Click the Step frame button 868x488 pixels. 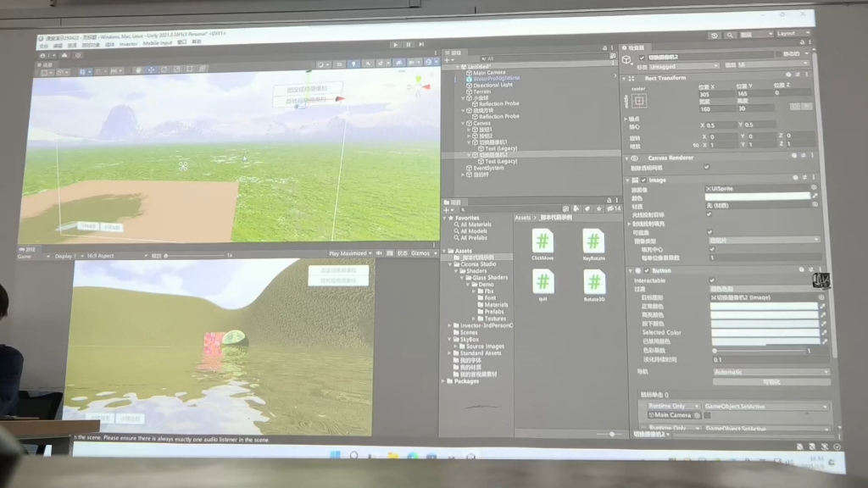pyautogui.click(x=421, y=44)
